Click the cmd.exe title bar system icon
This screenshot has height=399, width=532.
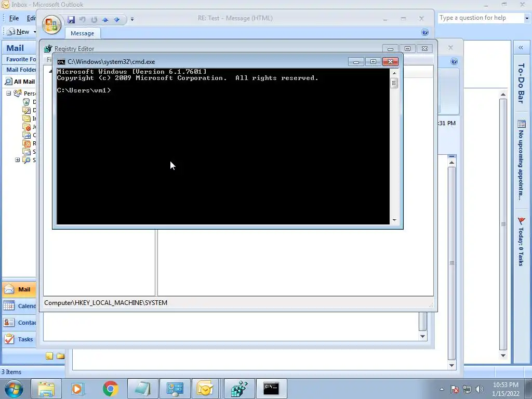click(x=61, y=62)
